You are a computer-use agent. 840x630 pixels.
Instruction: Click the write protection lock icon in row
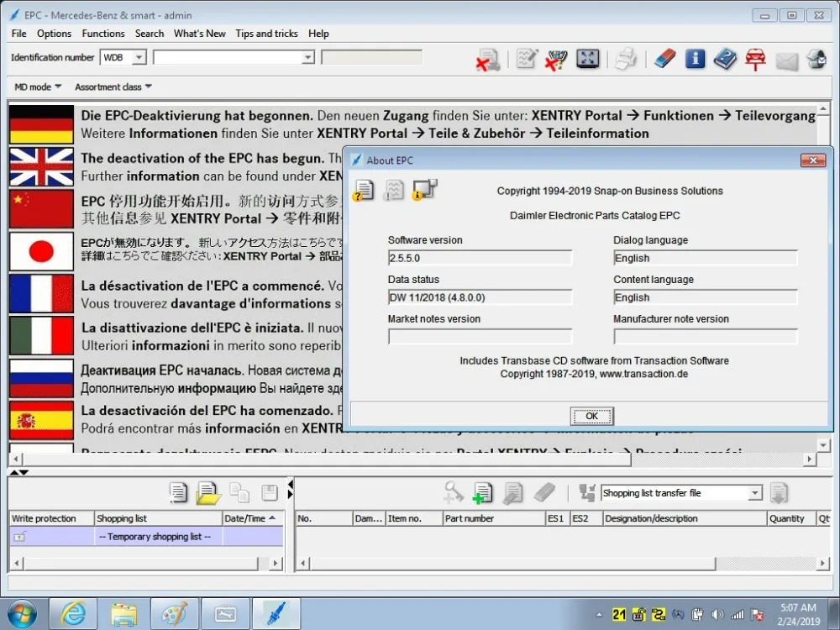coord(20,536)
